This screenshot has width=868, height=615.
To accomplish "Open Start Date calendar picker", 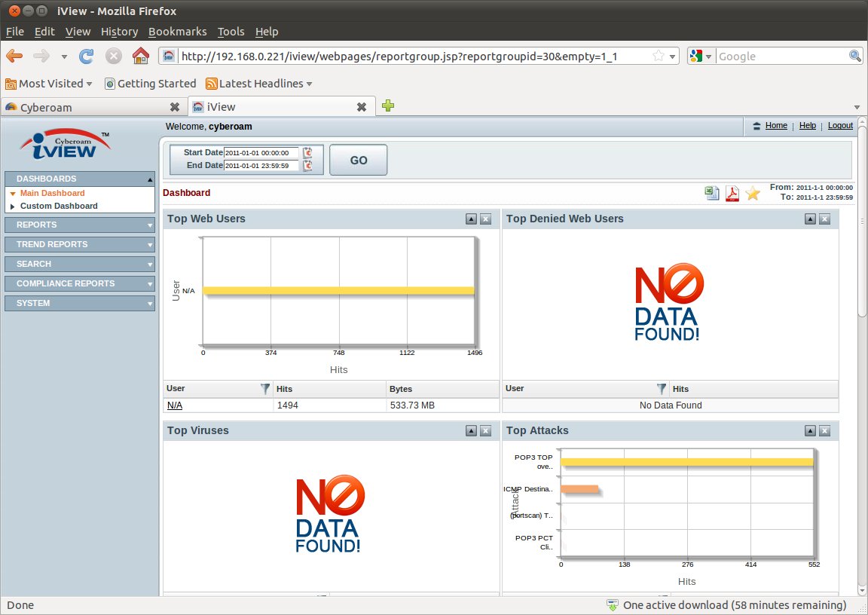I will tap(307, 153).
